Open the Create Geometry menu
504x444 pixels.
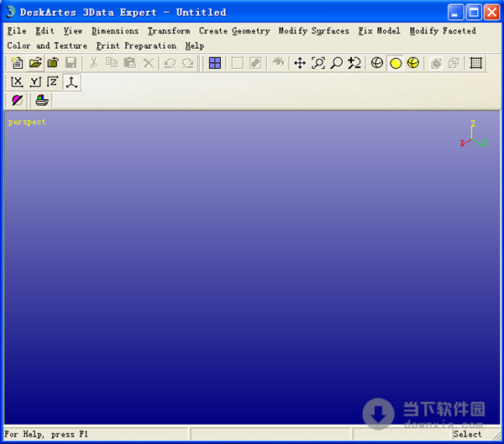pos(234,31)
